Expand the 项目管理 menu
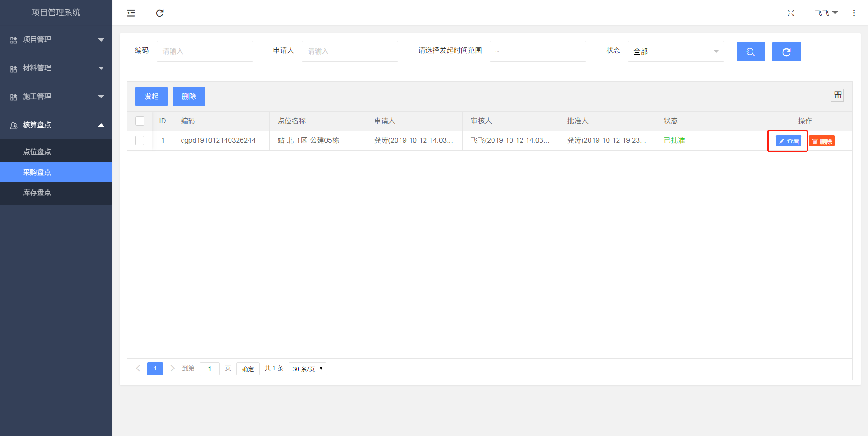This screenshot has height=436, width=868. click(56, 40)
